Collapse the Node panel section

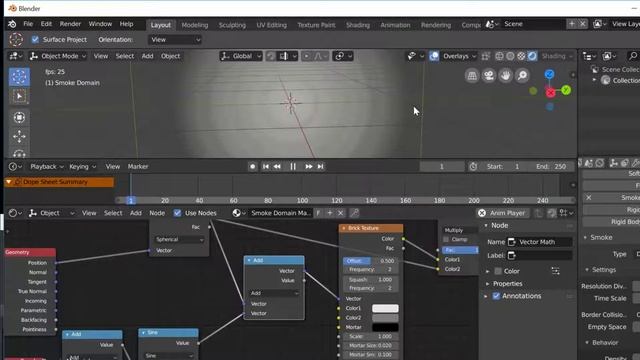pyautogui.click(x=496, y=225)
